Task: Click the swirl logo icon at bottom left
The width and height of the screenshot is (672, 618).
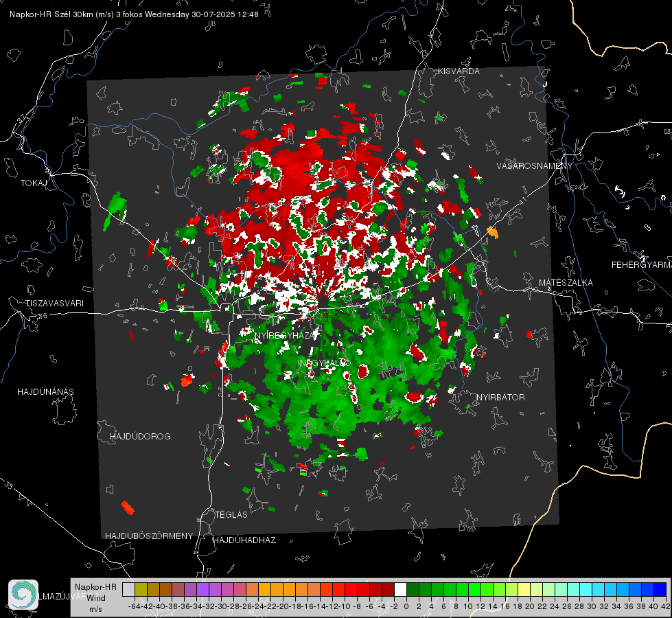Action: (23, 595)
